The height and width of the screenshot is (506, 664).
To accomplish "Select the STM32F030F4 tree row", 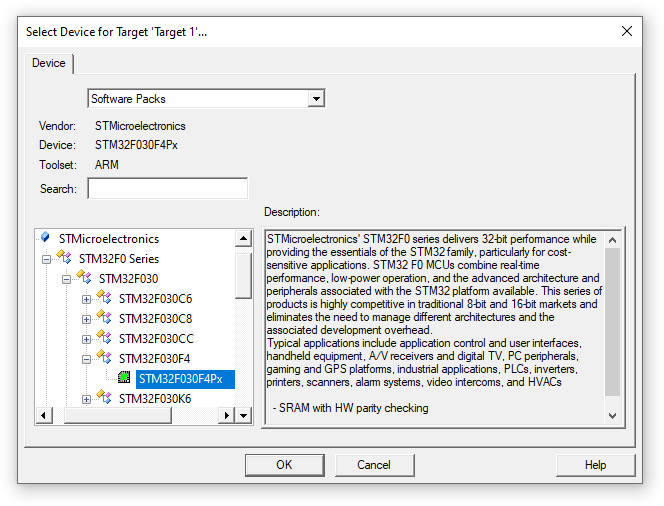I will click(155, 359).
